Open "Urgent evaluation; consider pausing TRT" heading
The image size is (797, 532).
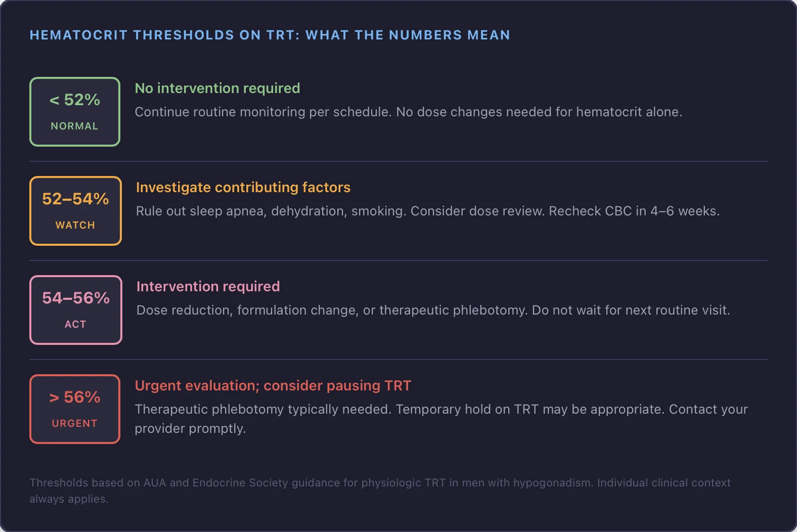[273, 386]
